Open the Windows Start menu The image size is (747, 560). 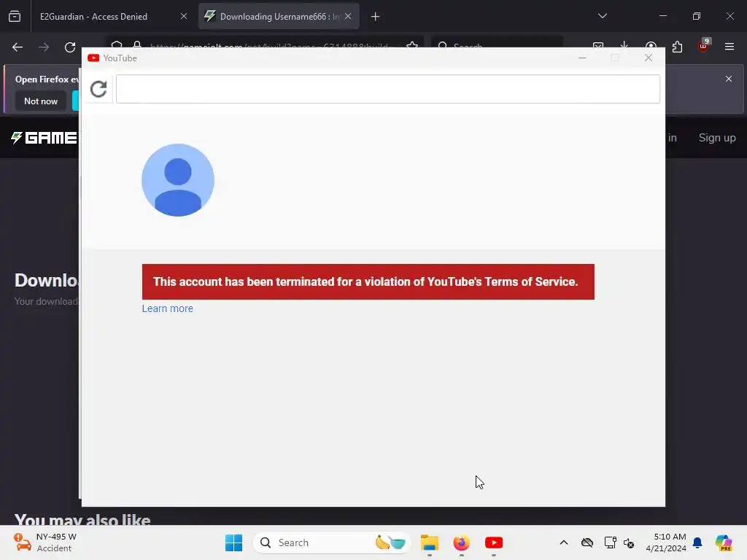click(233, 542)
